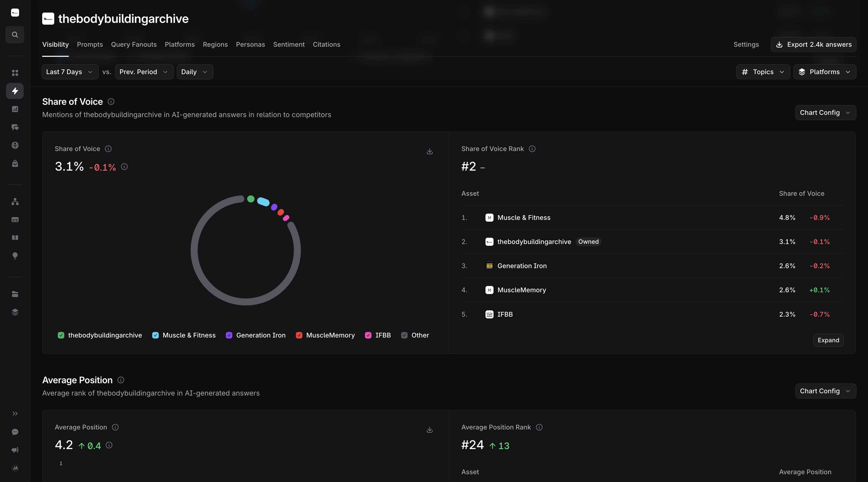Click info icon beside the 0.4 position change

point(109,445)
